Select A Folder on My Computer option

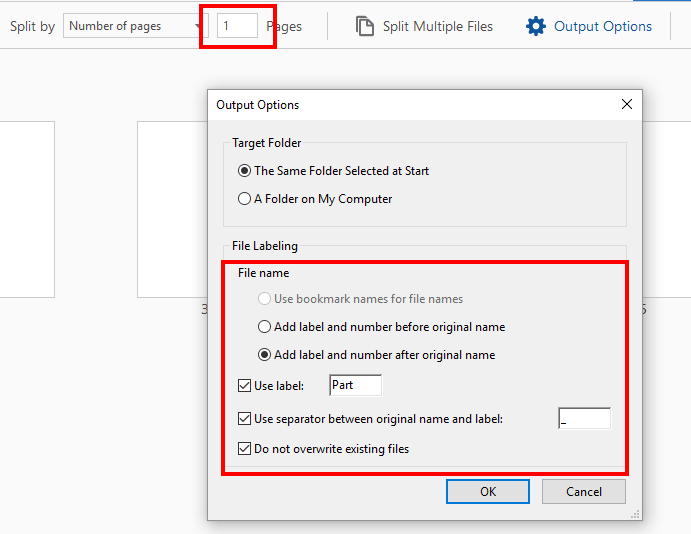[244, 199]
